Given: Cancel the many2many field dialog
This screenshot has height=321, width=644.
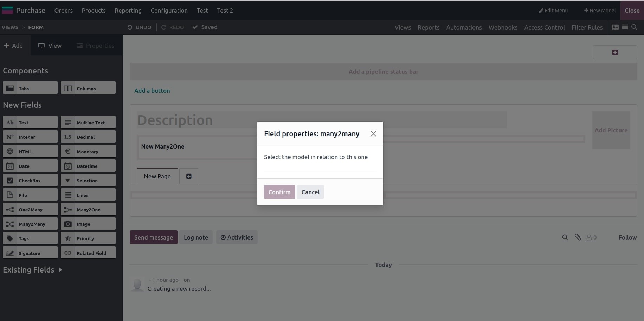Looking at the screenshot, I should point(310,192).
